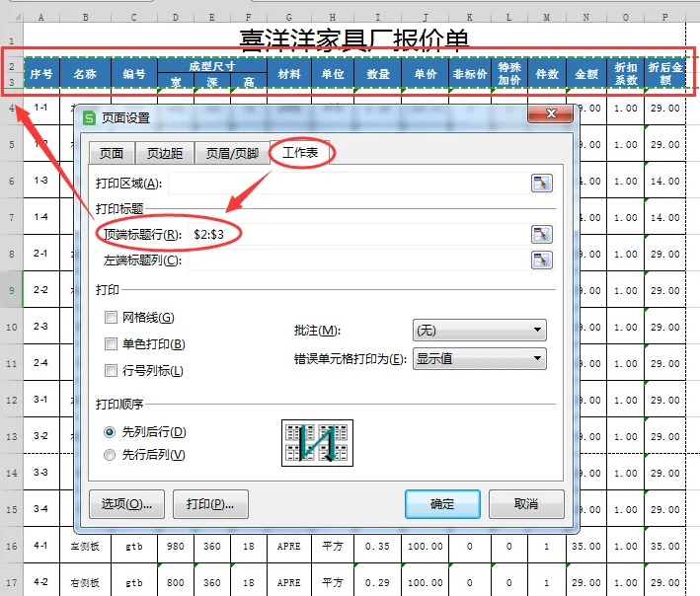This screenshot has width=700, height=596.
Task: Switch to the 页眉/页脚 tab
Action: pos(232,153)
